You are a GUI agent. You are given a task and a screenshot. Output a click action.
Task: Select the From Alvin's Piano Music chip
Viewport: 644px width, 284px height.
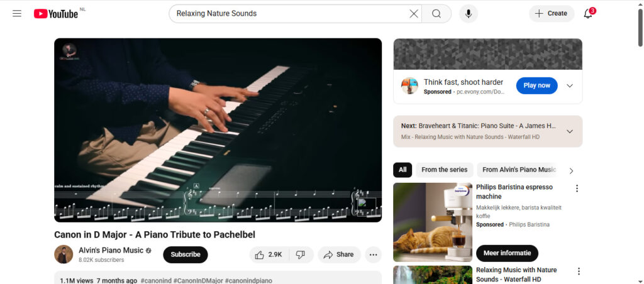point(519,170)
